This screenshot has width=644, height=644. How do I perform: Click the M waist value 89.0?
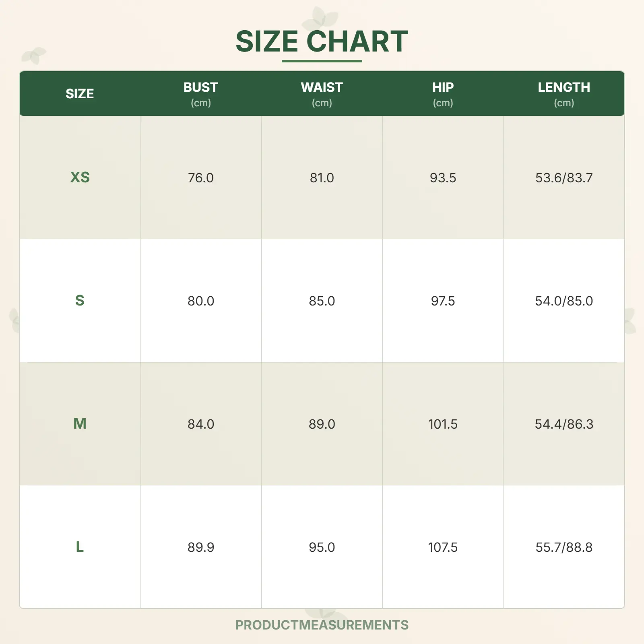[x=322, y=424]
